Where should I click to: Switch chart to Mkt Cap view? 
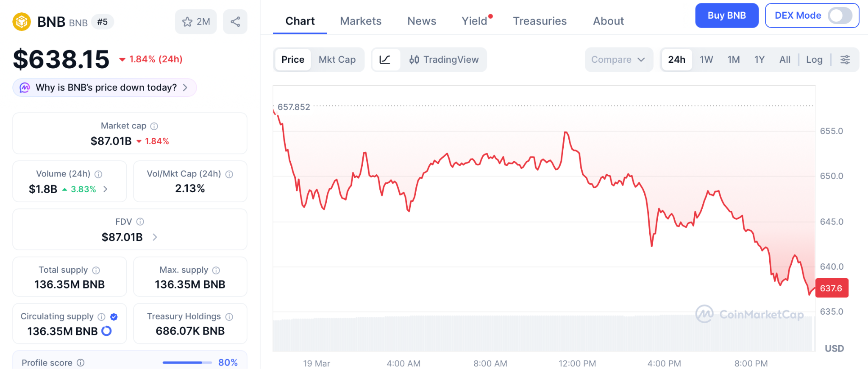[337, 60]
